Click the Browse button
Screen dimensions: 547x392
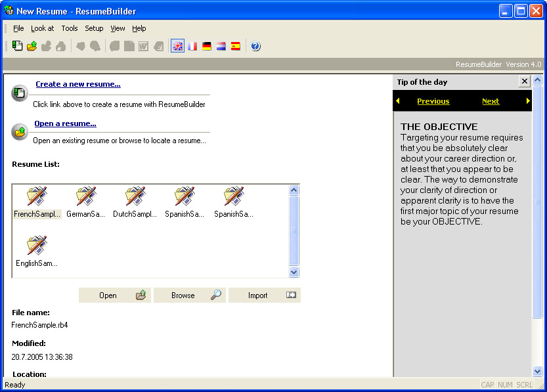tap(190, 295)
